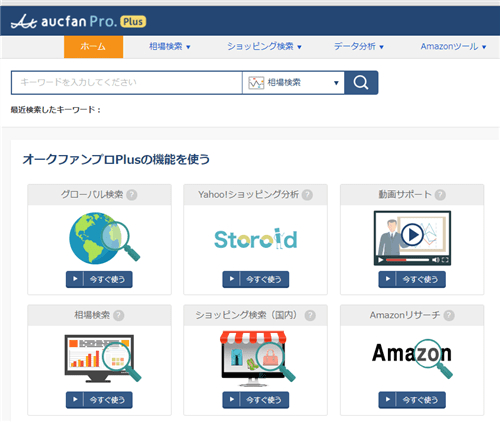The width and height of the screenshot is (500, 422).
Task: Click the globe image in グローバル検索 card
Action: coord(104,238)
